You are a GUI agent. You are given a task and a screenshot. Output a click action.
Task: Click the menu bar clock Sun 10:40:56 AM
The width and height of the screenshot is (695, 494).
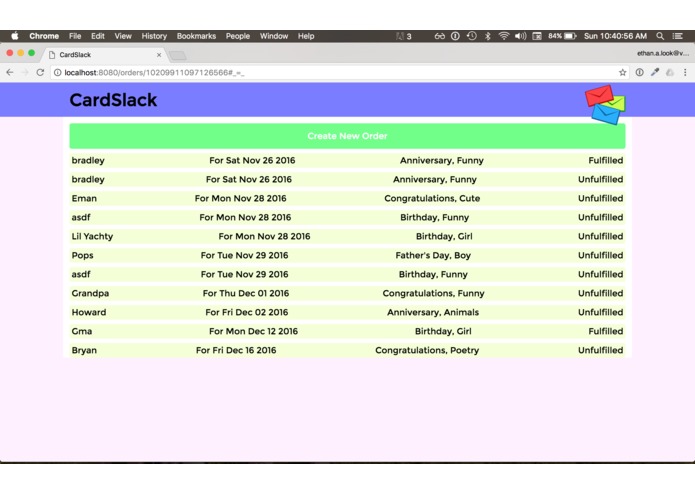click(x=615, y=36)
